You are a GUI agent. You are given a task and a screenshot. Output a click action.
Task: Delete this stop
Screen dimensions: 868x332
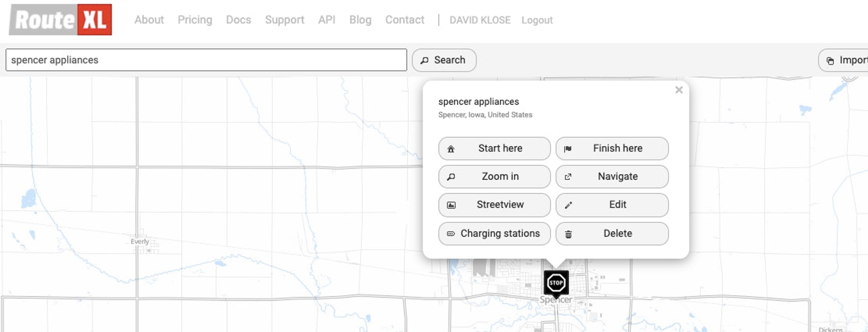612,234
